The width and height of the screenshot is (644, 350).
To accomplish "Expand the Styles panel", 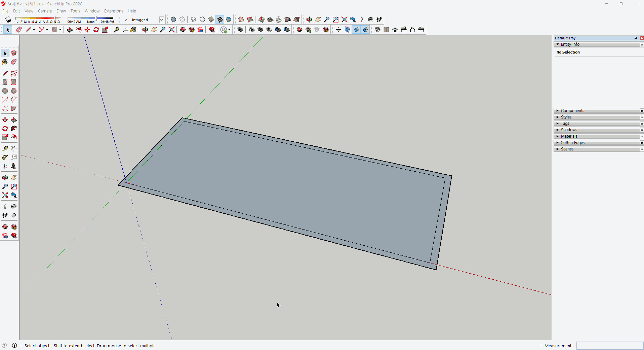I will tap(558, 117).
